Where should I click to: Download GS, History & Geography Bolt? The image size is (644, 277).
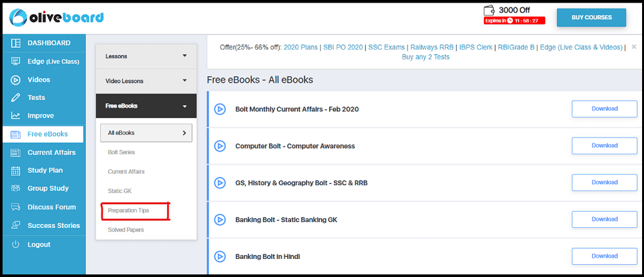(x=605, y=183)
